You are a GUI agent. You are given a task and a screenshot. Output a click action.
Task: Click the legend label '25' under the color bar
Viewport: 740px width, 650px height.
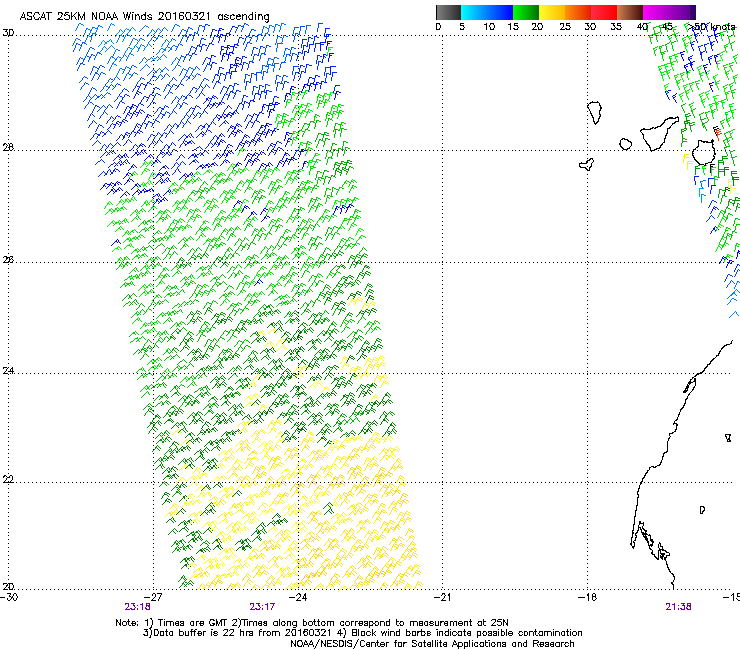click(565, 27)
